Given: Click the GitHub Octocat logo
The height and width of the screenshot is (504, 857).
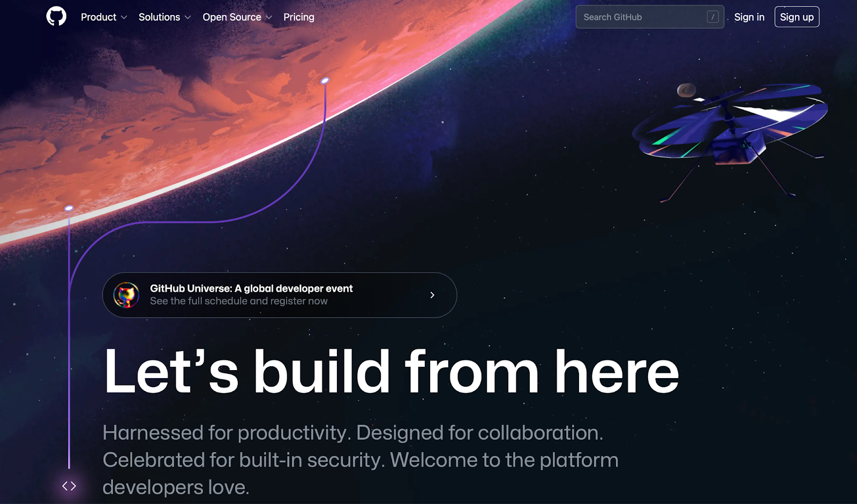Looking at the screenshot, I should click(56, 17).
